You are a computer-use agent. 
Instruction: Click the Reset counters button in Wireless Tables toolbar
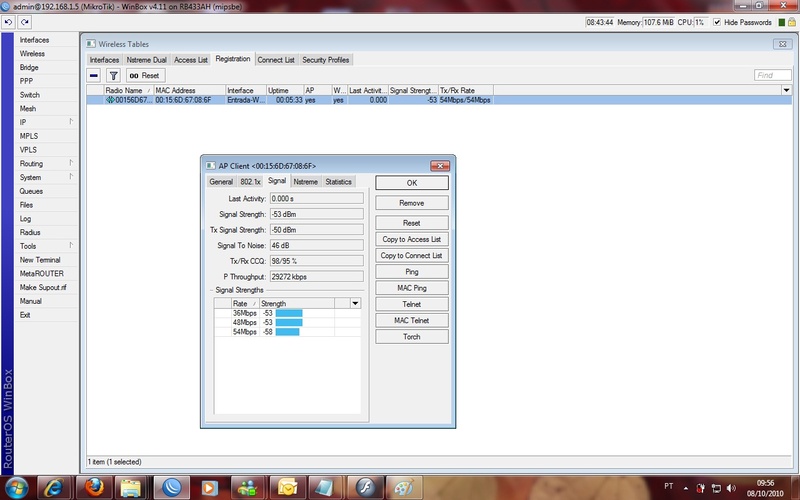point(145,76)
